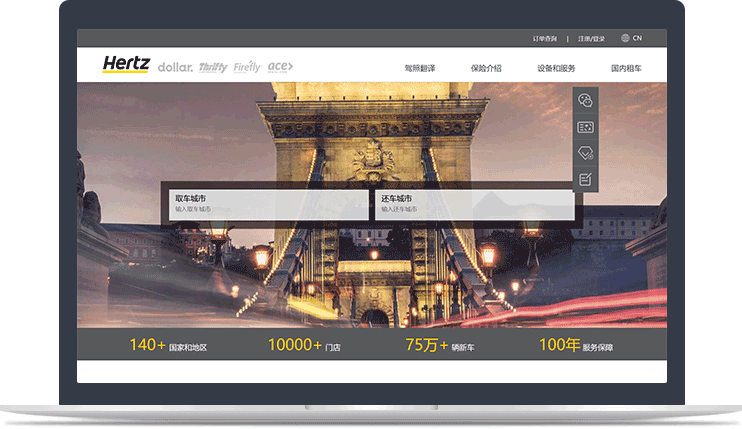Screen dimensions: 742x429
Task: Click the 订单查询 link
Action: coord(547,38)
